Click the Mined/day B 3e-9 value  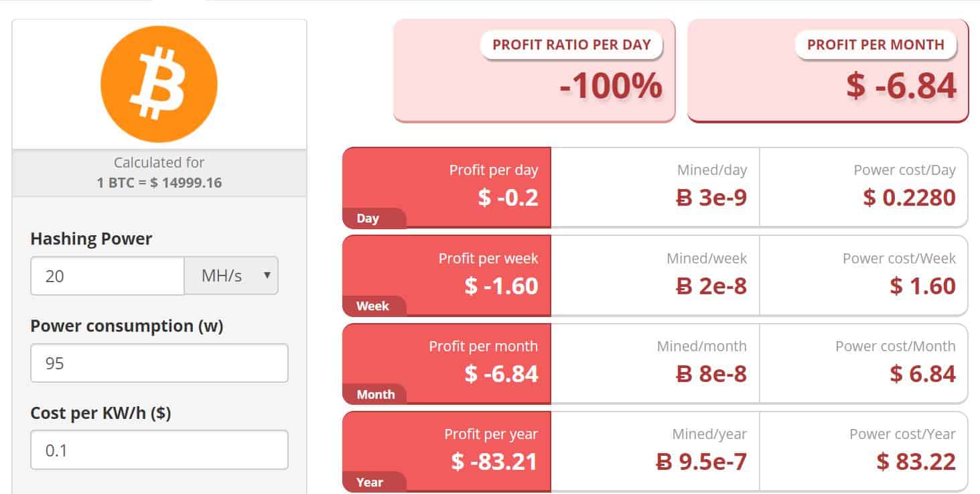[711, 198]
